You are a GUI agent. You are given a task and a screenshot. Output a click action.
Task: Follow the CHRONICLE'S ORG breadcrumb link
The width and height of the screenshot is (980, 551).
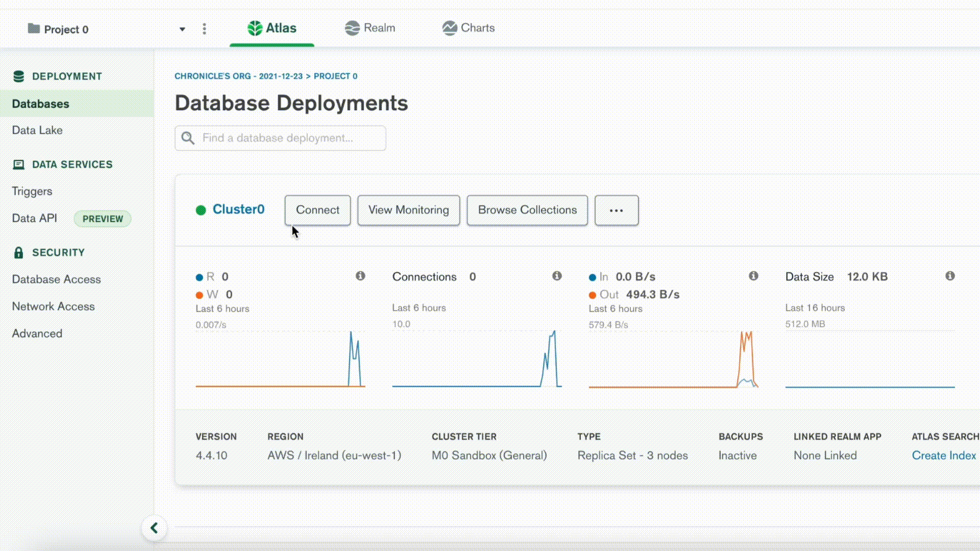tap(238, 76)
